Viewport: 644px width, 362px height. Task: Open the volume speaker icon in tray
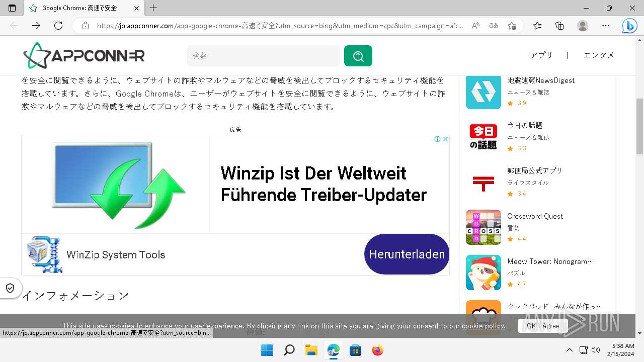pos(596,350)
